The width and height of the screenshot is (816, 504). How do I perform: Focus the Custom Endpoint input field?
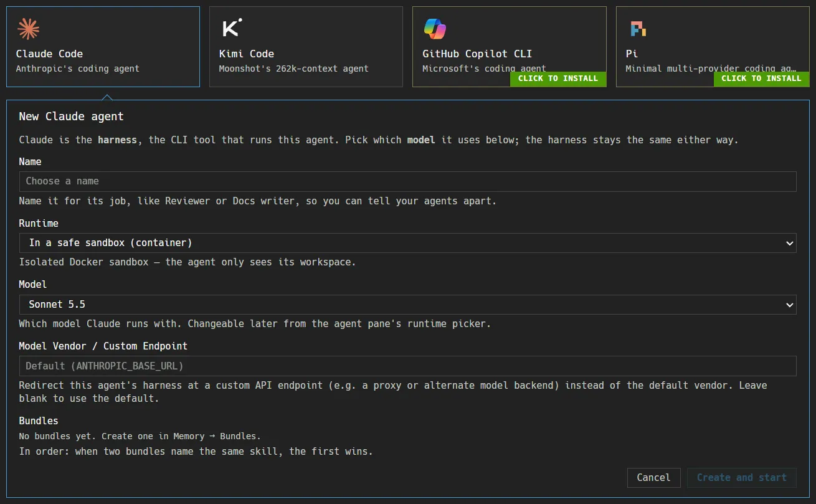[407, 366]
